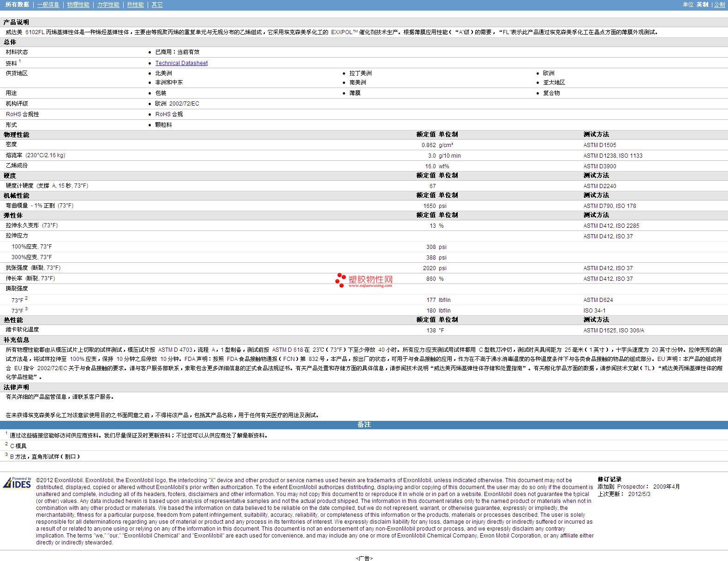Click the 北美洲 supply region

[x=163, y=73]
